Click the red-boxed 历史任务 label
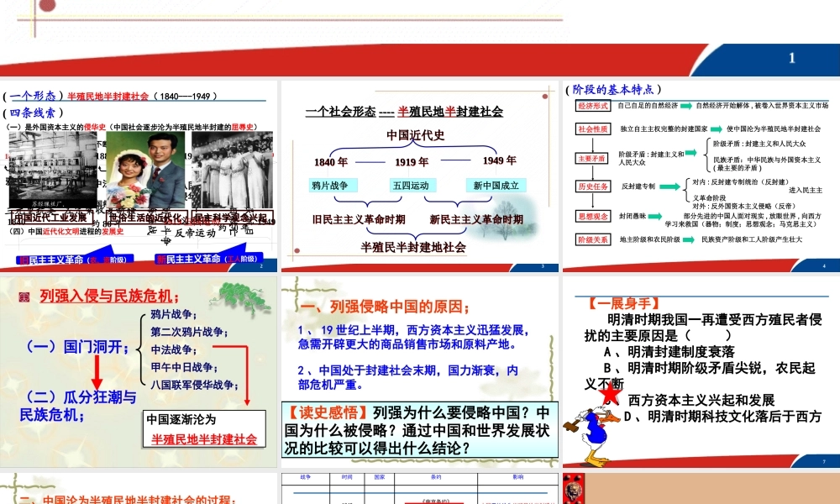840x504 pixels. 593,186
